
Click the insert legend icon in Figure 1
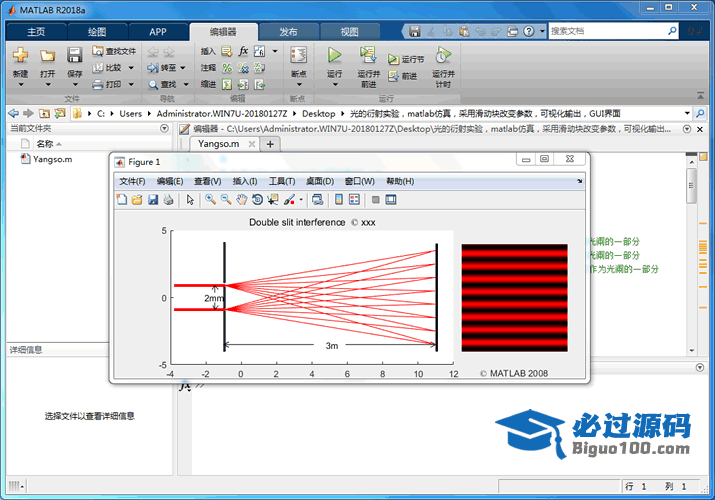354,200
